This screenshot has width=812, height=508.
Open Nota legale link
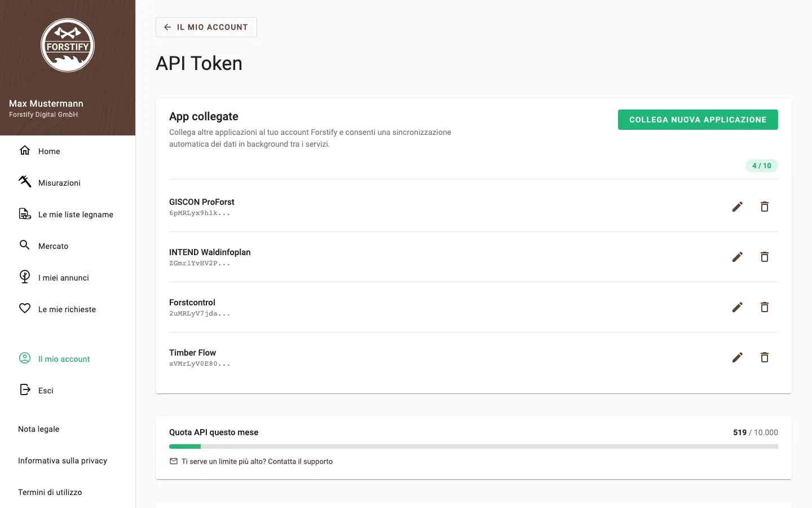click(39, 429)
